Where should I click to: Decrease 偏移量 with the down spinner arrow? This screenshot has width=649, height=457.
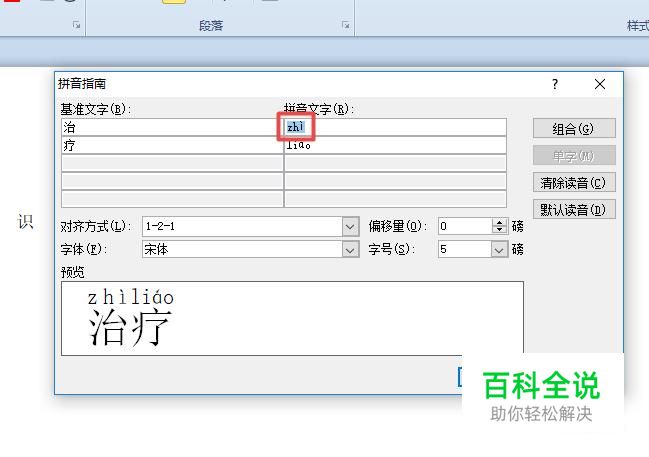[500, 230]
